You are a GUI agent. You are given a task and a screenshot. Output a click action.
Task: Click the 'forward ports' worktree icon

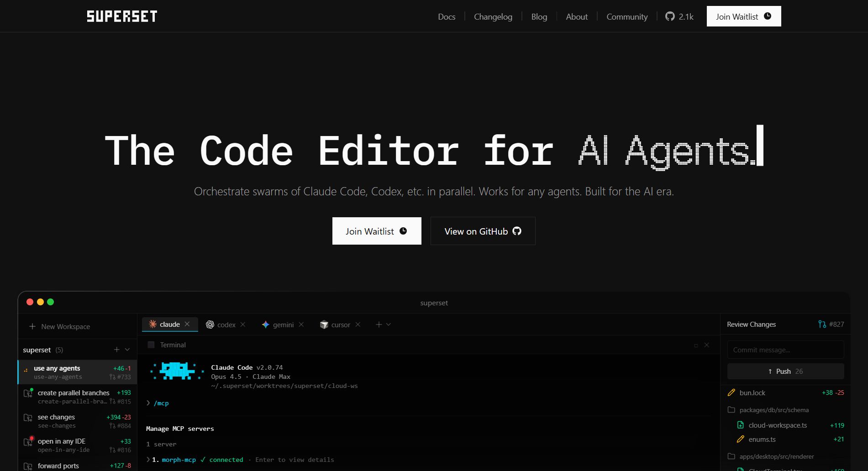pos(28,466)
